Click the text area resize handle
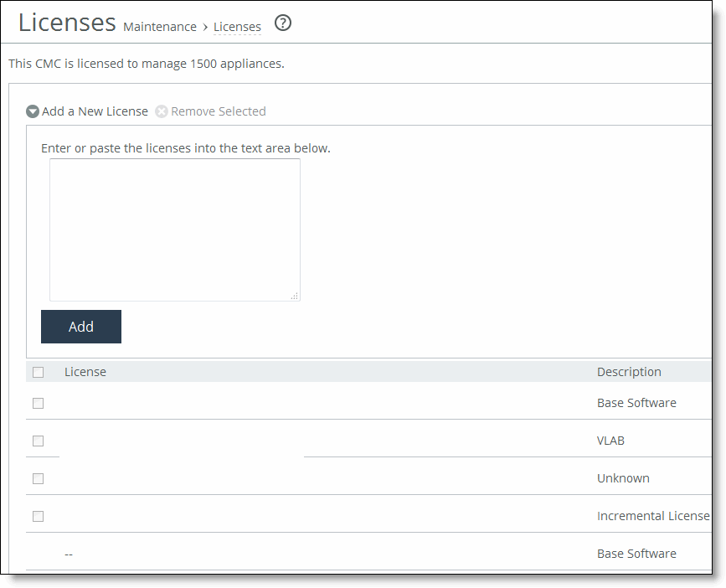 pyautogui.click(x=294, y=295)
